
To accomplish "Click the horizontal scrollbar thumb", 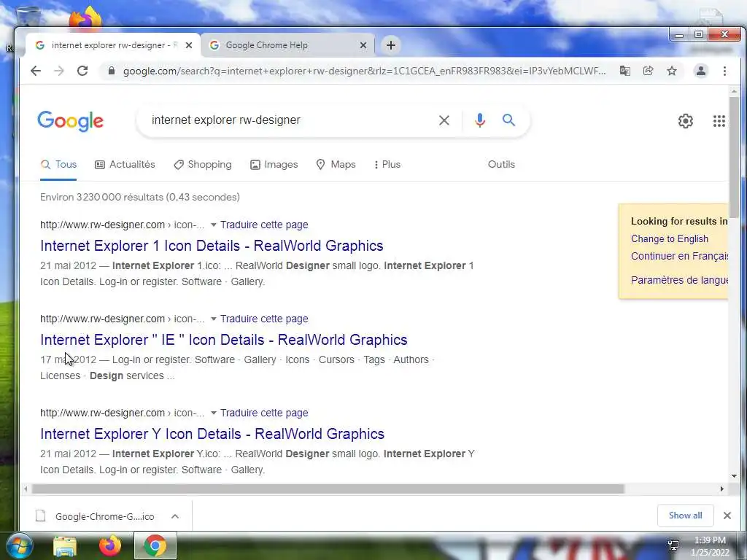I will click(x=328, y=489).
